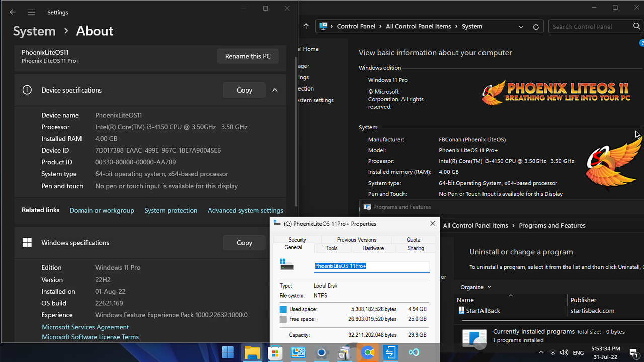
Task: Click the Search Control Panel magnifier icon
Action: [x=636, y=26]
